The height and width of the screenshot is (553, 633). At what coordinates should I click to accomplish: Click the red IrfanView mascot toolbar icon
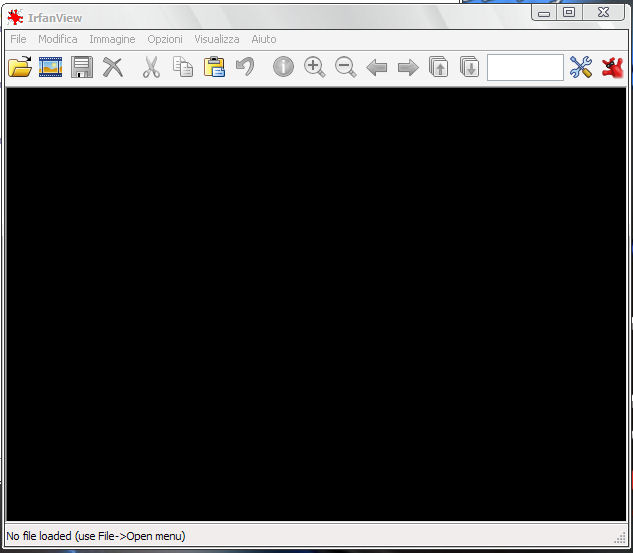[612, 67]
